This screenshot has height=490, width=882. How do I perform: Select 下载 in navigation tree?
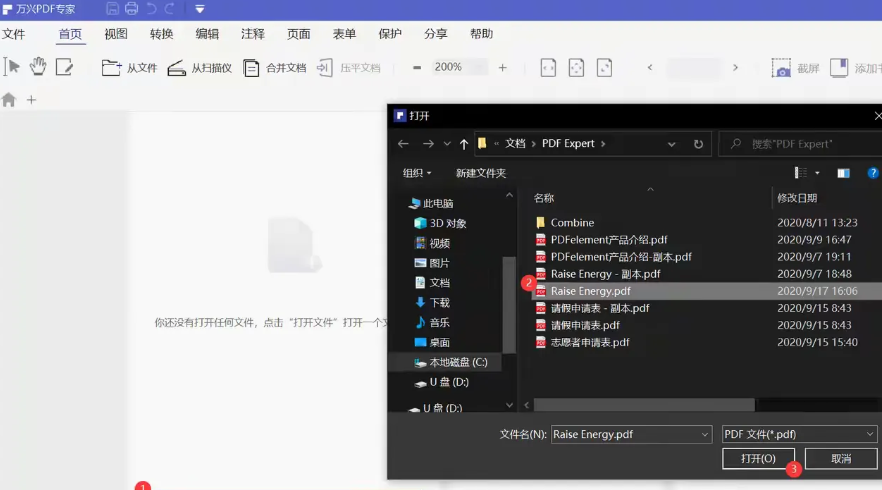click(433, 303)
